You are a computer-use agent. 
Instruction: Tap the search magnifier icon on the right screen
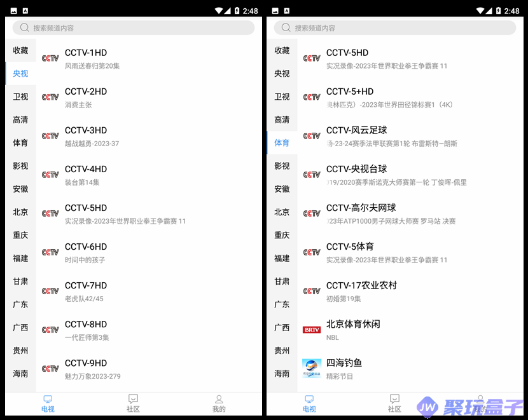point(286,27)
